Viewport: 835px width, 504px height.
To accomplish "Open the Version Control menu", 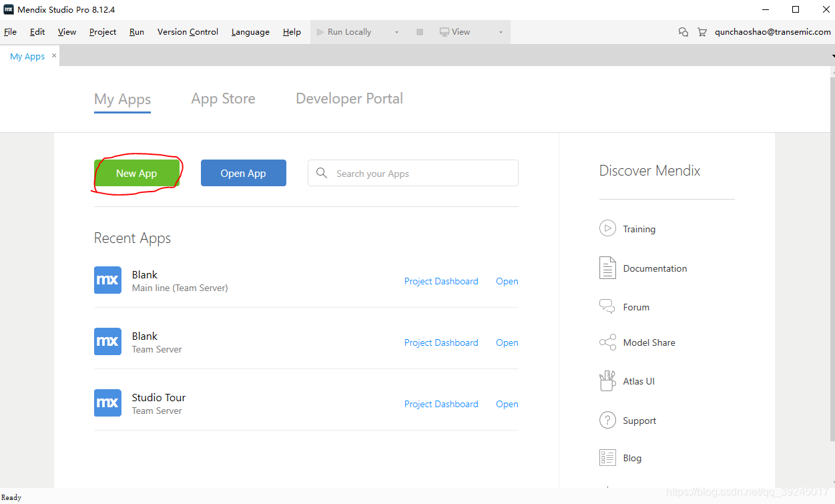I will click(188, 31).
